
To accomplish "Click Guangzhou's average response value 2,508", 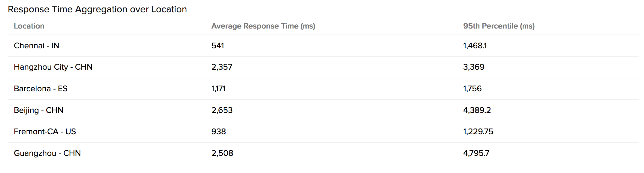I will (x=222, y=153).
